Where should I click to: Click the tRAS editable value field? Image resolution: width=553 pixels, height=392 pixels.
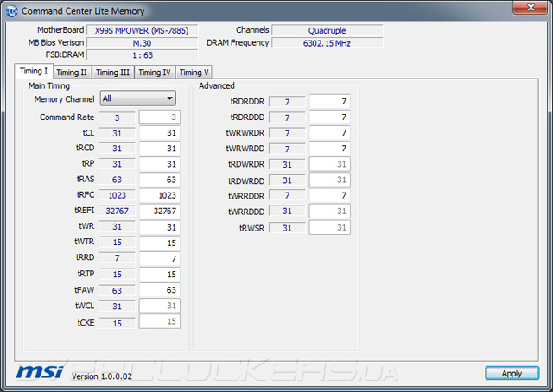click(x=159, y=180)
